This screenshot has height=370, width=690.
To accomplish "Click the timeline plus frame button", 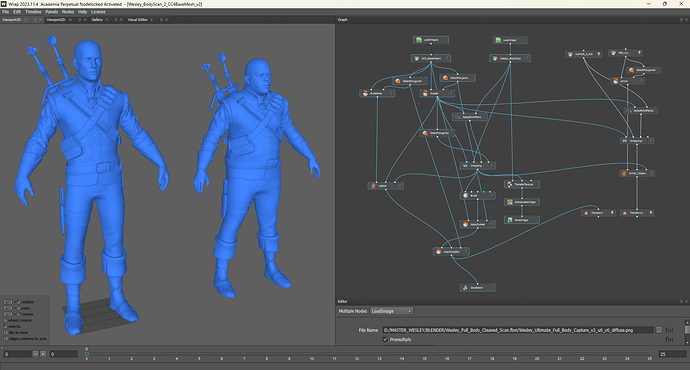I will click(43, 354).
